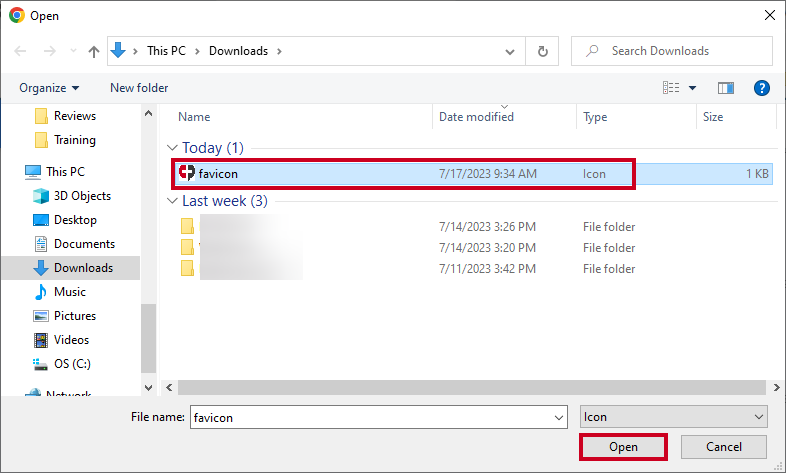Sort by the Size column header

point(713,117)
